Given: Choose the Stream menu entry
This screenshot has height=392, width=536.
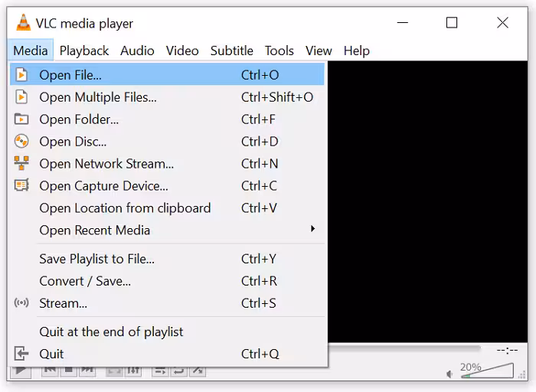Looking at the screenshot, I should pyautogui.click(x=167, y=303).
